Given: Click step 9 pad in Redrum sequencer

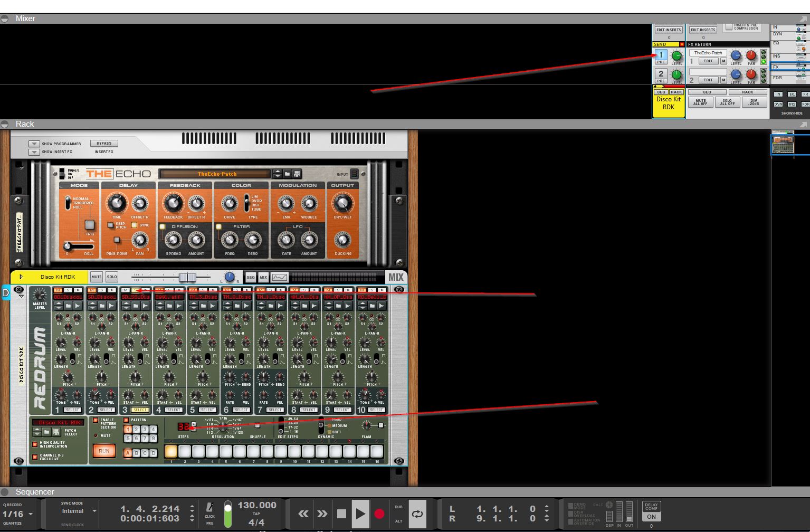Looking at the screenshot, I should coord(281,451).
